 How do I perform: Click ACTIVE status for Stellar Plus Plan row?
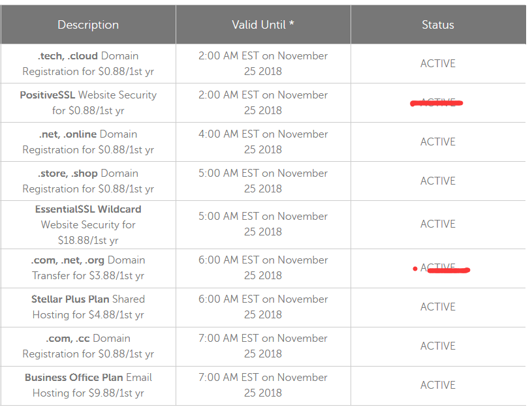[438, 307]
